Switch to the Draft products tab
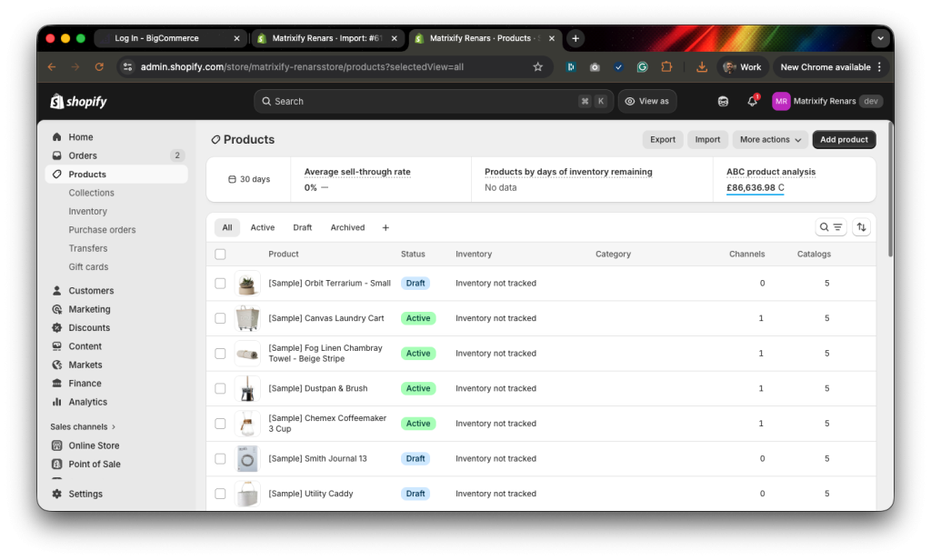This screenshot has height=560, width=931. [303, 226]
